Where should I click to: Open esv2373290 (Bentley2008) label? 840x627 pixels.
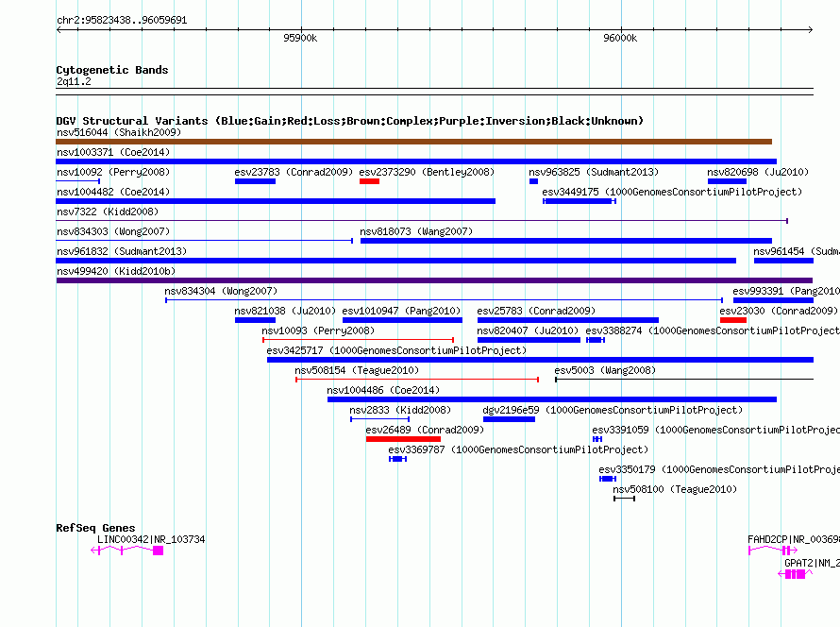coord(427,172)
